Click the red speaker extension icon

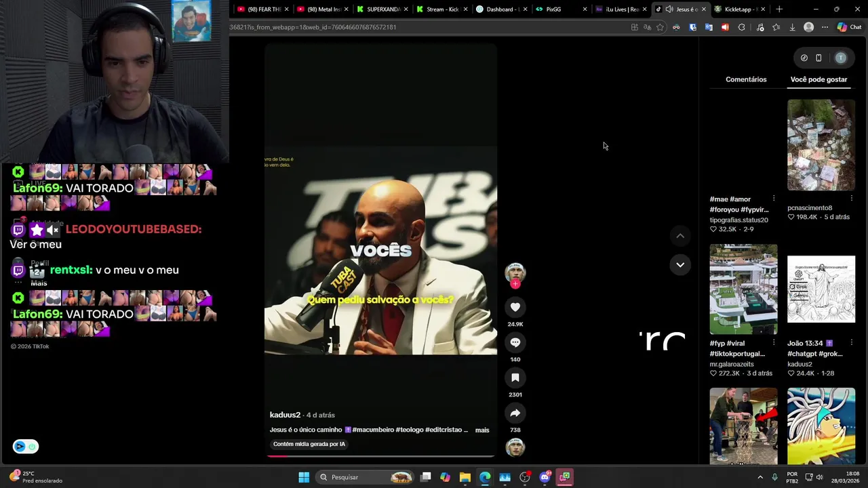click(x=725, y=27)
